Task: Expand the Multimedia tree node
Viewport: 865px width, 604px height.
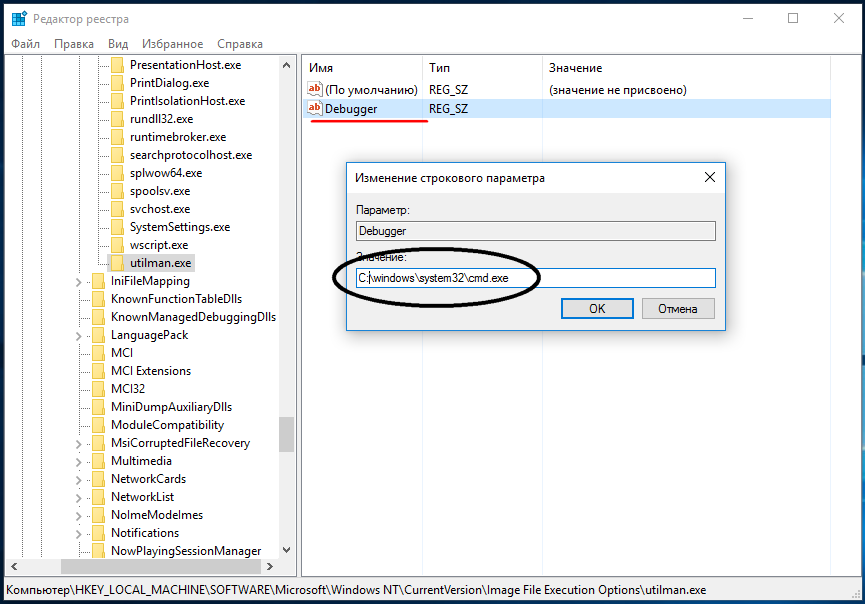Action: tap(78, 462)
